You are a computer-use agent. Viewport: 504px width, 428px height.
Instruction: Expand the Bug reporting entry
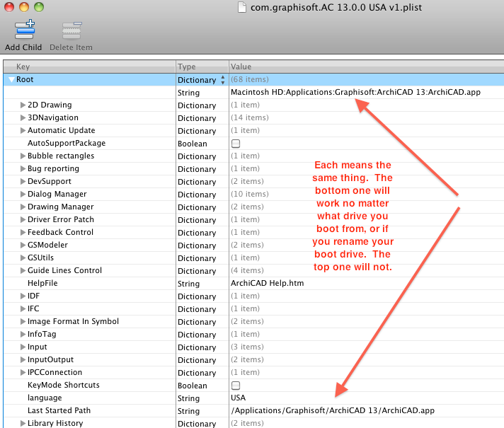(23, 168)
